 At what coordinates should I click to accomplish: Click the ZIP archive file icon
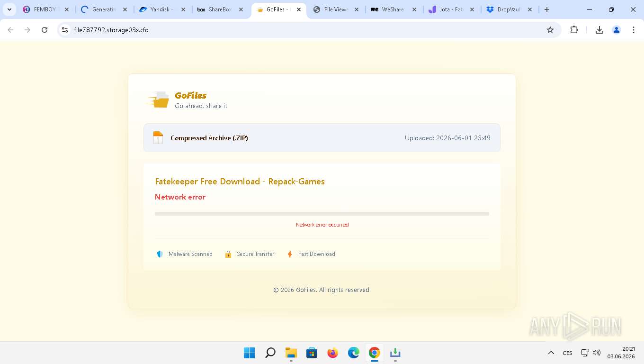point(158,138)
